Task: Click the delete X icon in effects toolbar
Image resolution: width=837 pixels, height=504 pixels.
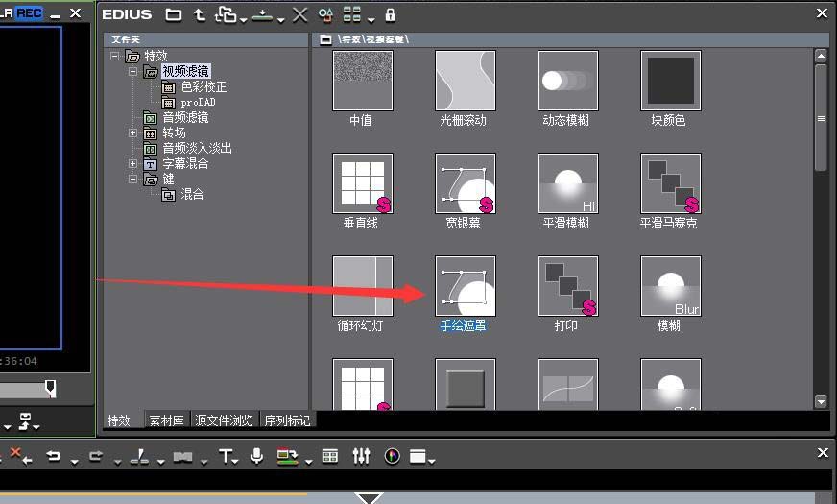Action: pos(299,14)
